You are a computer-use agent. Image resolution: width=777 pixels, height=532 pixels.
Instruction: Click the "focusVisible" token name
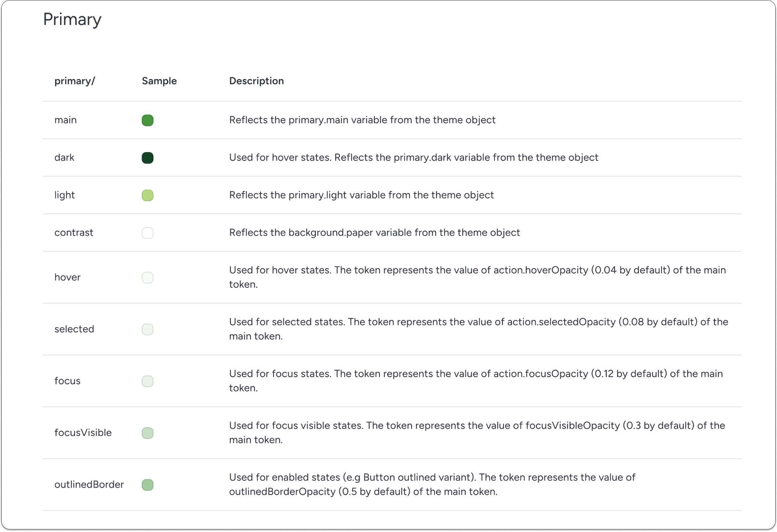[x=83, y=433]
